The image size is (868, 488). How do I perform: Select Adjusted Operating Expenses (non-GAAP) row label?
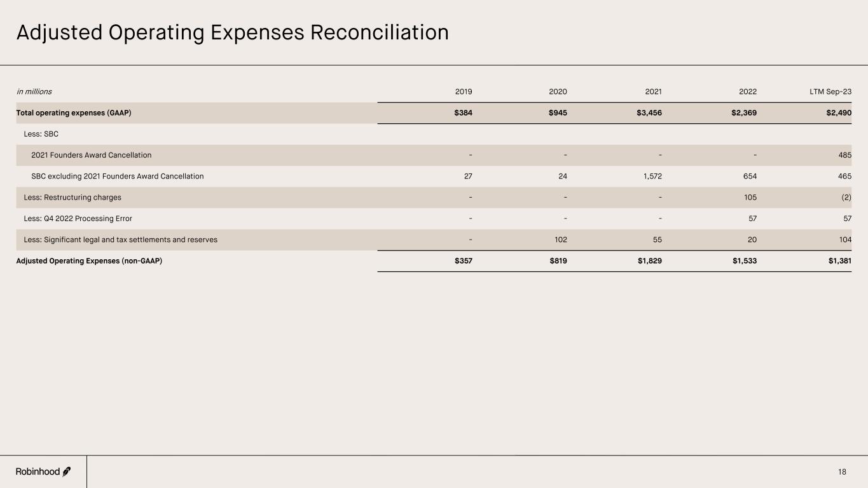coord(89,261)
